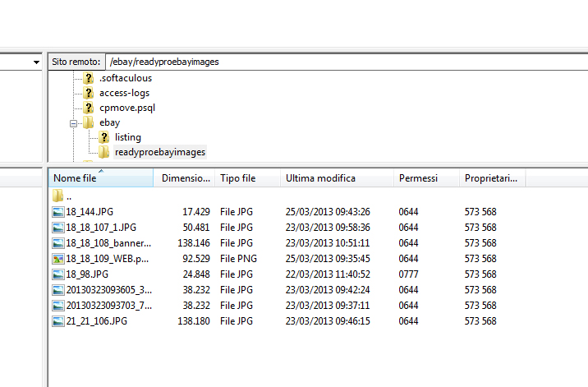Click the cpmove.psql folder icon
Image resolution: width=588 pixels, height=387 pixels.
(x=89, y=108)
